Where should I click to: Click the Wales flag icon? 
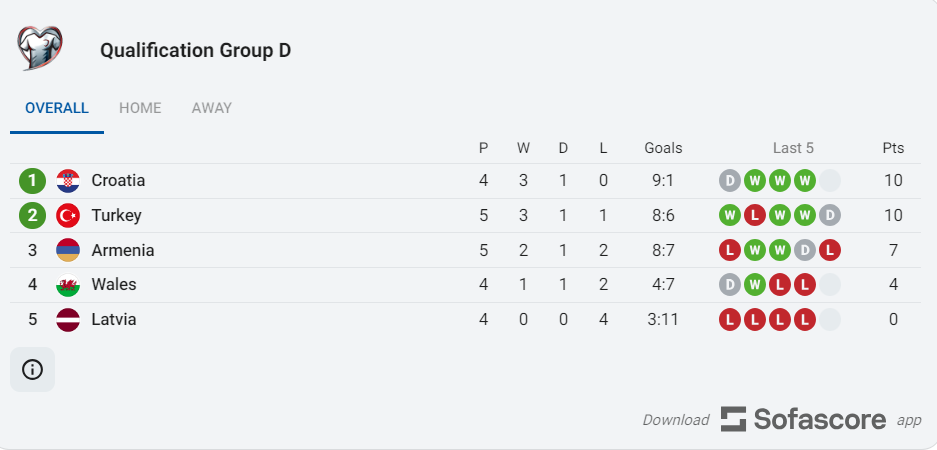pyautogui.click(x=68, y=285)
